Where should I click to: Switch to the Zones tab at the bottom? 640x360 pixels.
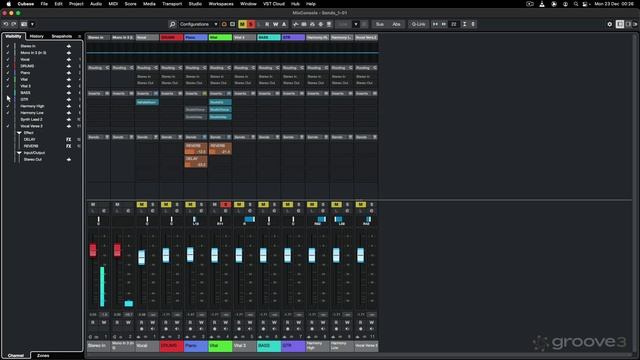coord(43,356)
